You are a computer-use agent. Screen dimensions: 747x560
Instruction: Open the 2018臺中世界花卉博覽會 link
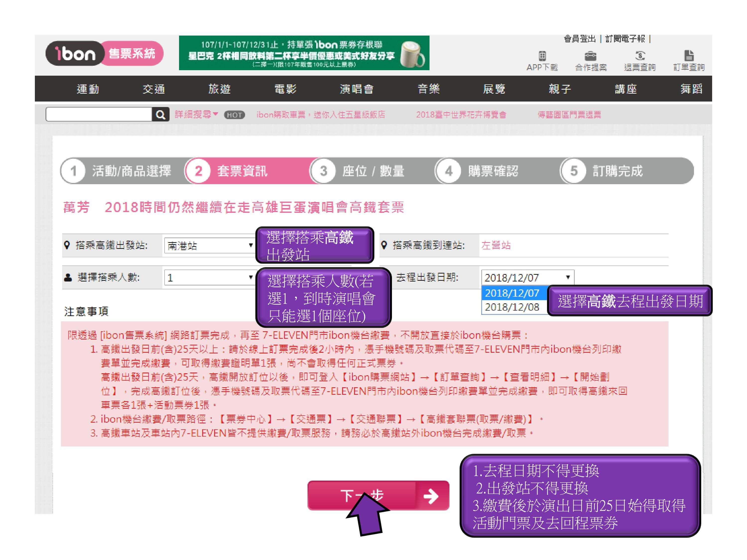pyautogui.click(x=461, y=115)
